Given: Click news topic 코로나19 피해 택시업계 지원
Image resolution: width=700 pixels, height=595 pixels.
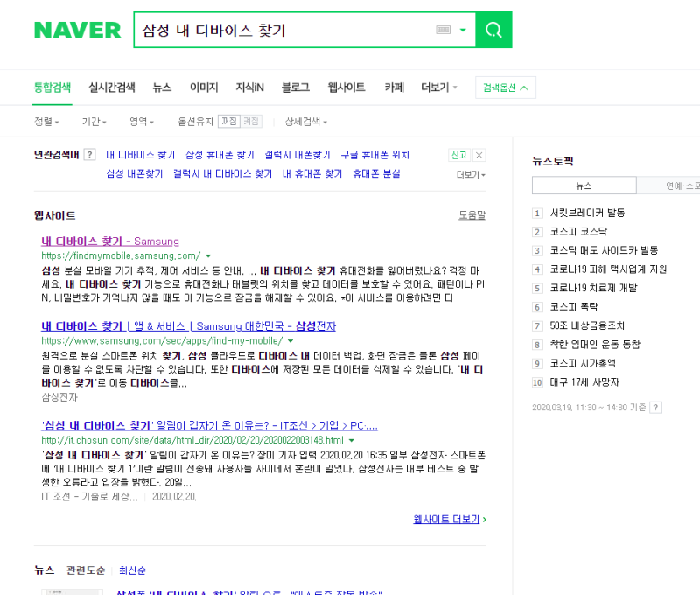Looking at the screenshot, I should click(x=608, y=269).
